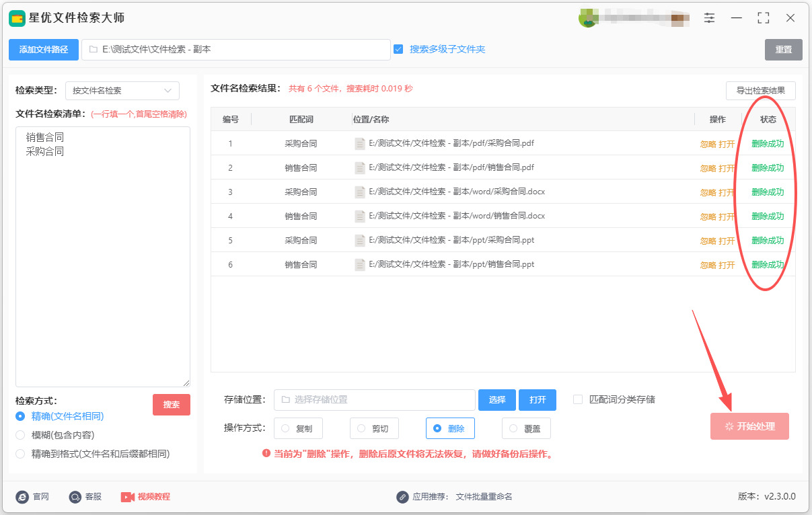Open the 官网 website icon

pos(22,497)
